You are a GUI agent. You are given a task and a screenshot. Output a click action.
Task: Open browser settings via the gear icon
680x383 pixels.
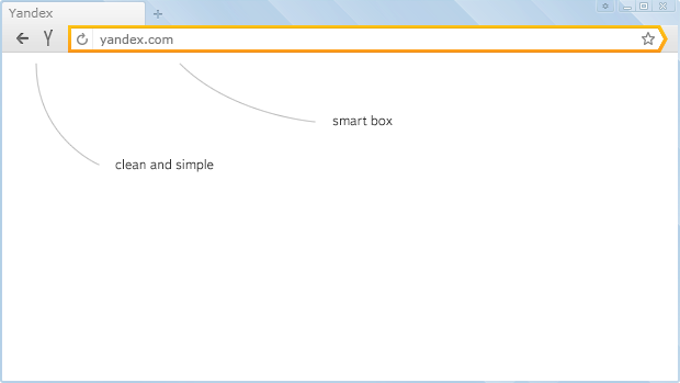(x=605, y=6)
